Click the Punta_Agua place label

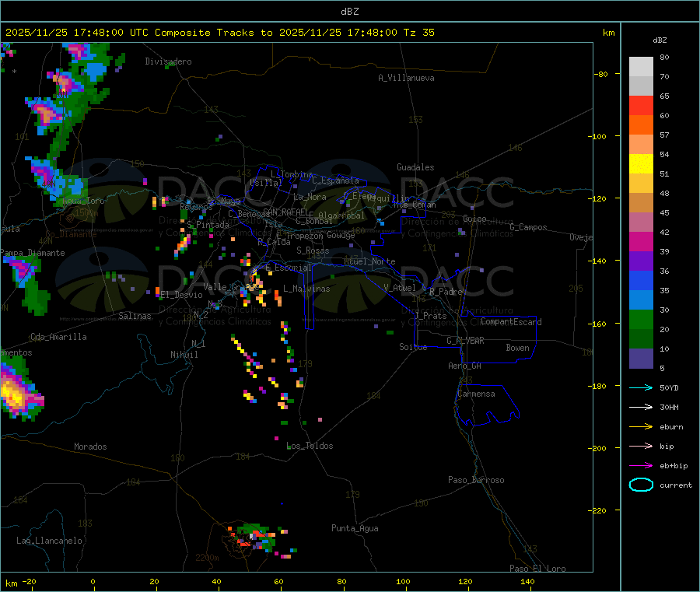(x=355, y=528)
